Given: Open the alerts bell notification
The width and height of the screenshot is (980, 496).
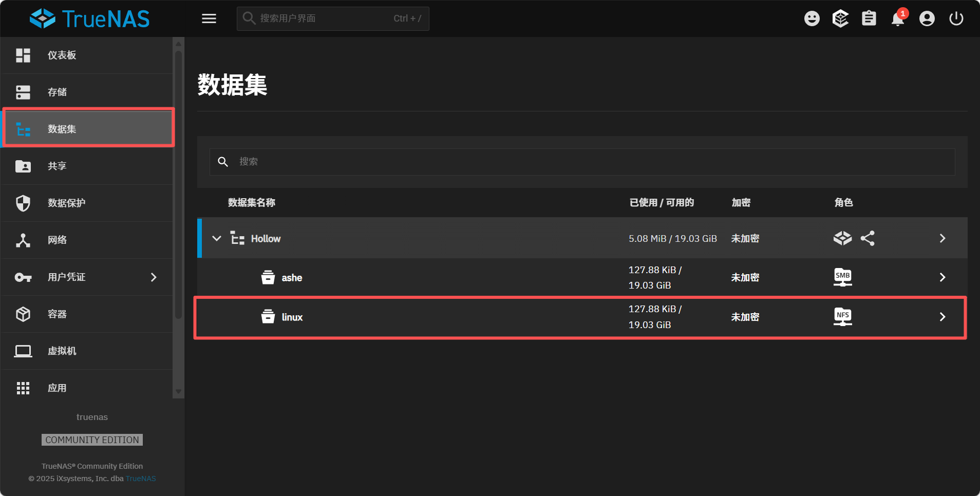Looking at the screenshot, I should click(x=898, y=19).
